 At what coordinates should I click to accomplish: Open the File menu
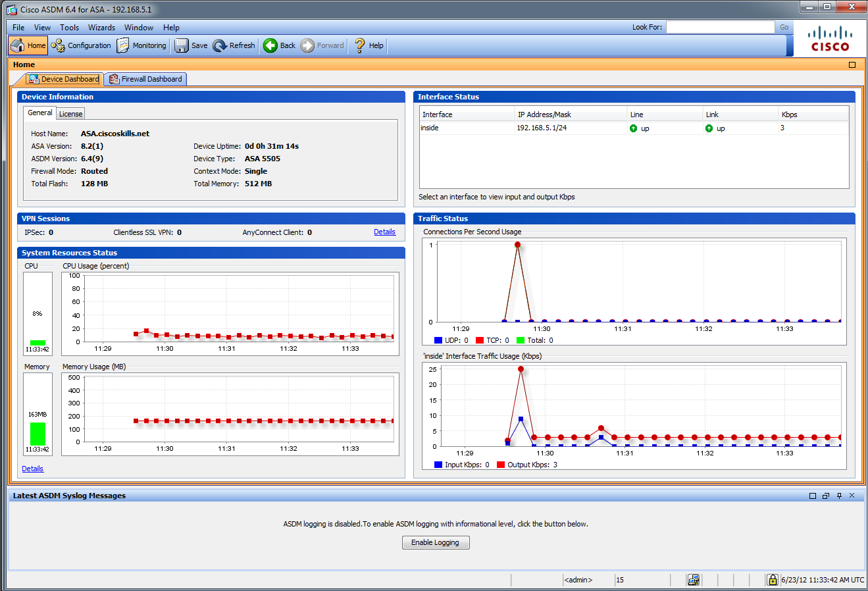[x=18, y=28]
